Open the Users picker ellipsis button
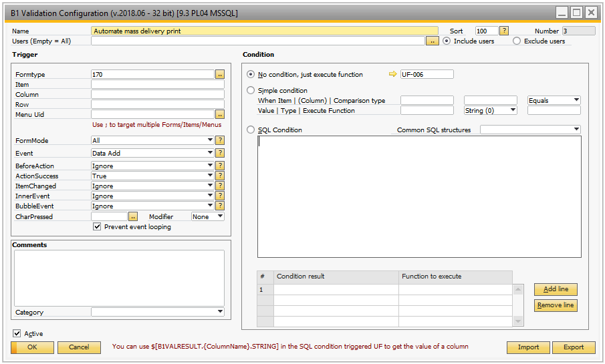 coord(432,41)
